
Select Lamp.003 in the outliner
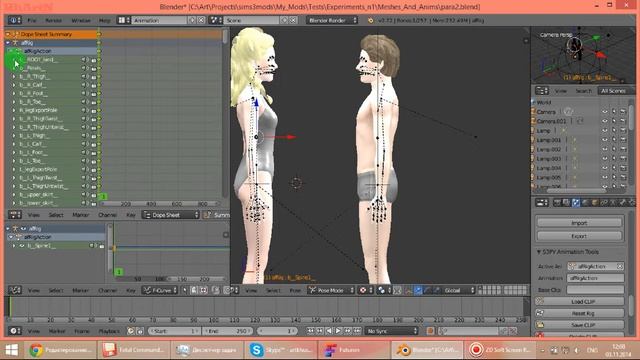tap(549, 158)
